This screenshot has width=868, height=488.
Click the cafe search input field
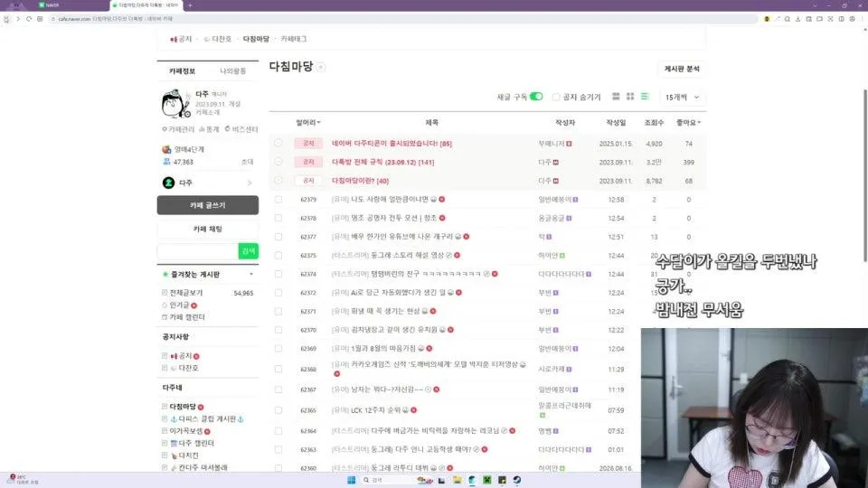(x=198, y=251)
